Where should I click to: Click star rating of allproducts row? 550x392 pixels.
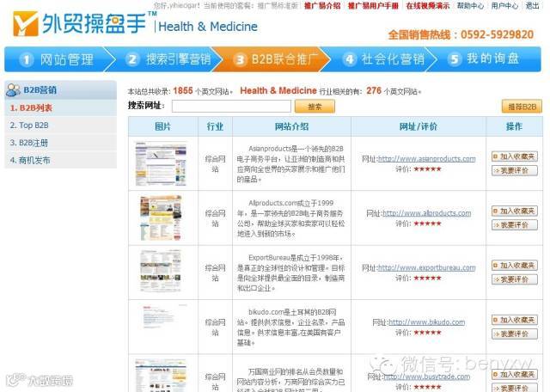[427, 224]
